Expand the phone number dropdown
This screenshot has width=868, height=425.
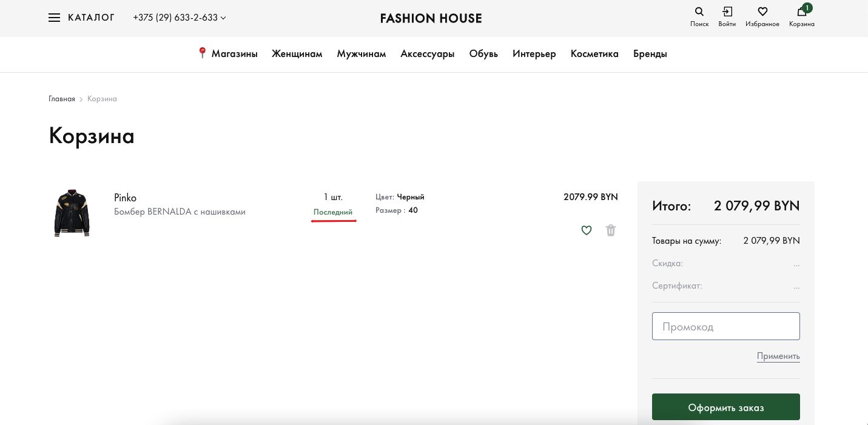pos(223,18)
